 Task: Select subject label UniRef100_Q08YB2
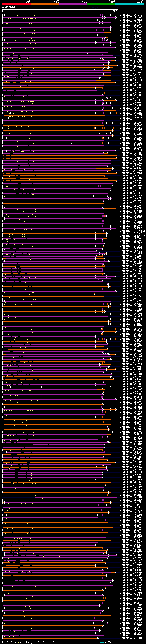[x=131, y=138]
